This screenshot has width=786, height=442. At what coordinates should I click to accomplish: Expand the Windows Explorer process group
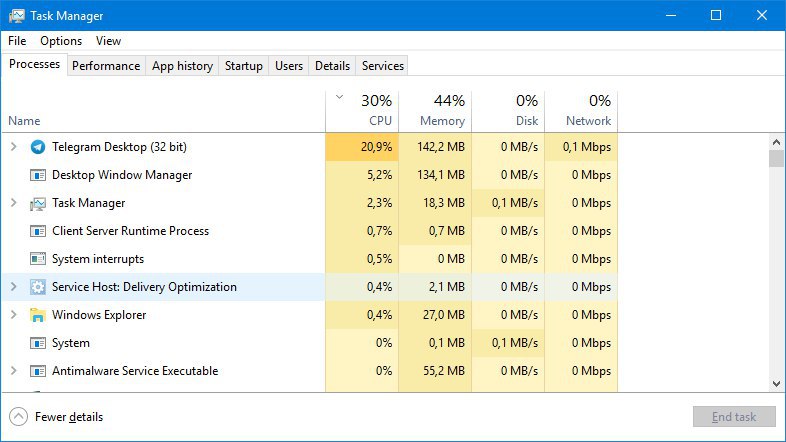pos(14,315)
